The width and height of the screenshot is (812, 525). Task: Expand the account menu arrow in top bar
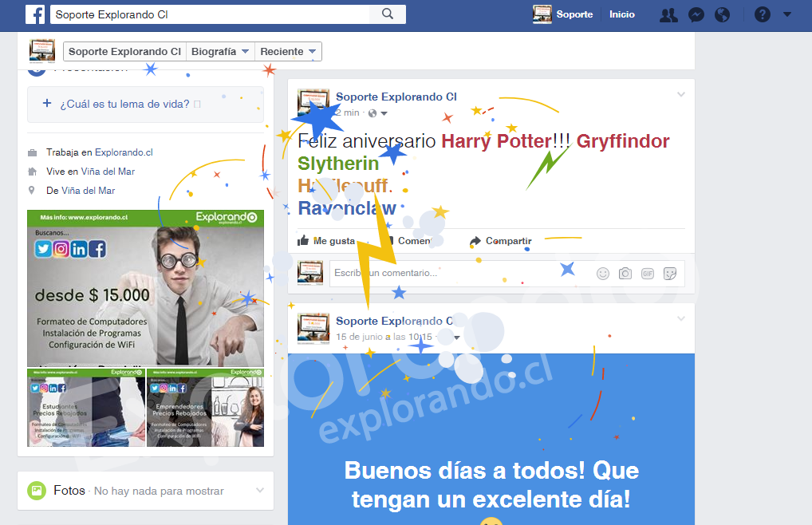[787, 14]
